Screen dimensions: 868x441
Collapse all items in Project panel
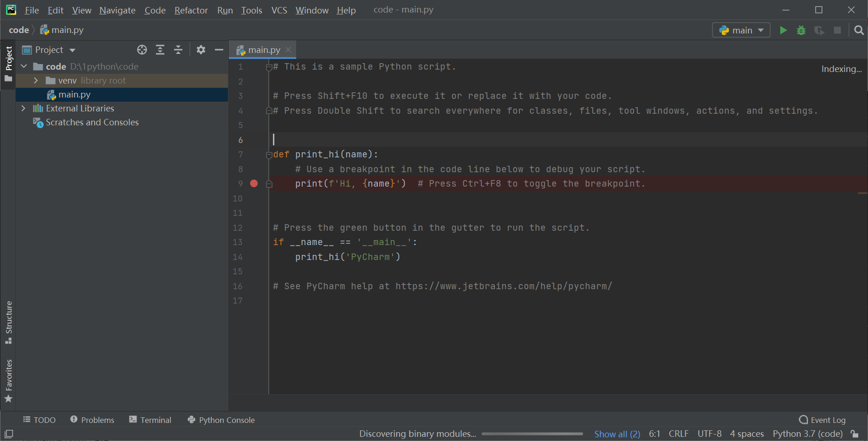click(178, 50)
